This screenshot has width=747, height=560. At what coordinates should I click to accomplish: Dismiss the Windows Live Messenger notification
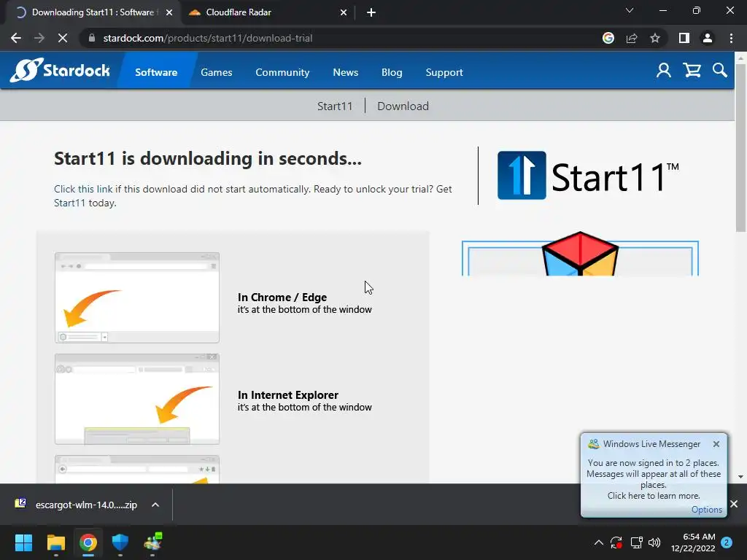[716, 444]
